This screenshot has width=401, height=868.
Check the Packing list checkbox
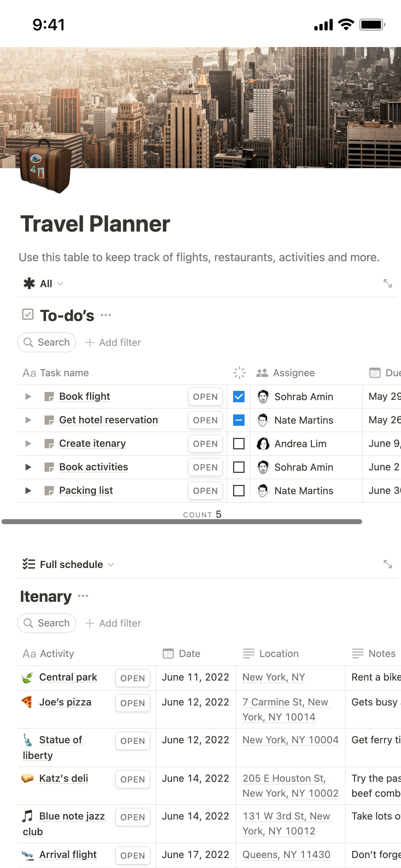238,491
